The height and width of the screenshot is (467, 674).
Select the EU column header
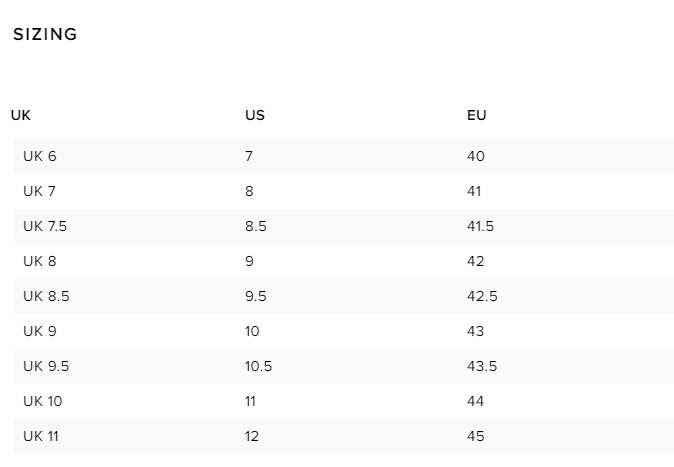[x=477, y=115]
